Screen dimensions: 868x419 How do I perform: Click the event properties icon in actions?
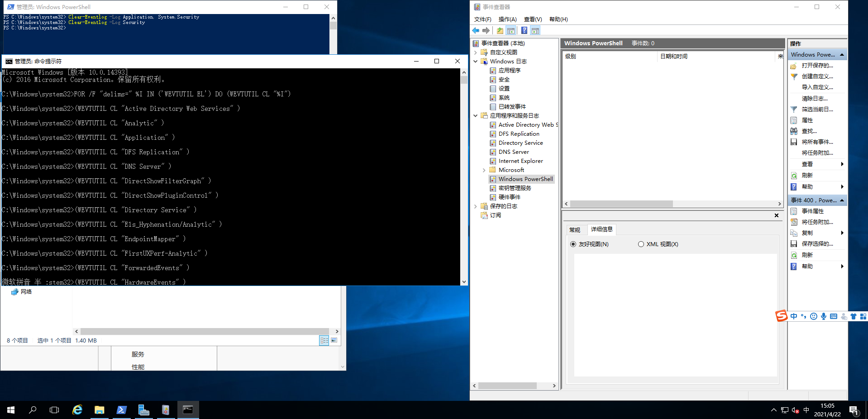pos(794,211)
